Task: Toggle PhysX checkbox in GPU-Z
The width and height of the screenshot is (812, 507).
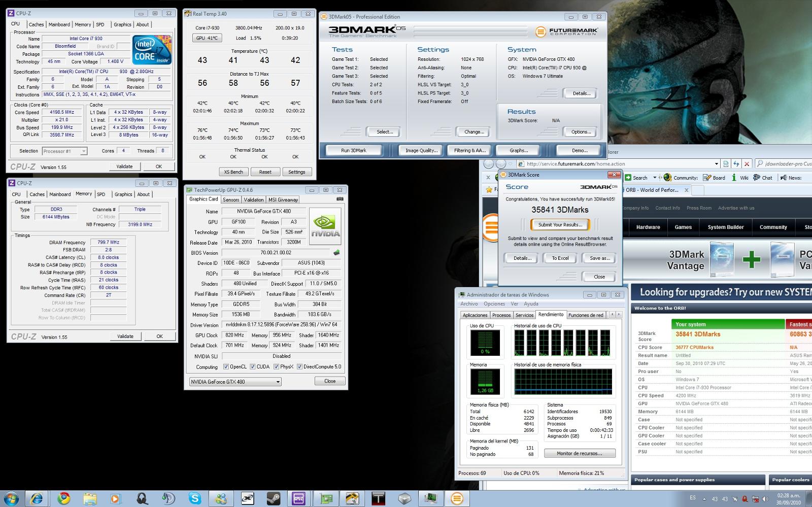Action: [277, 366]
